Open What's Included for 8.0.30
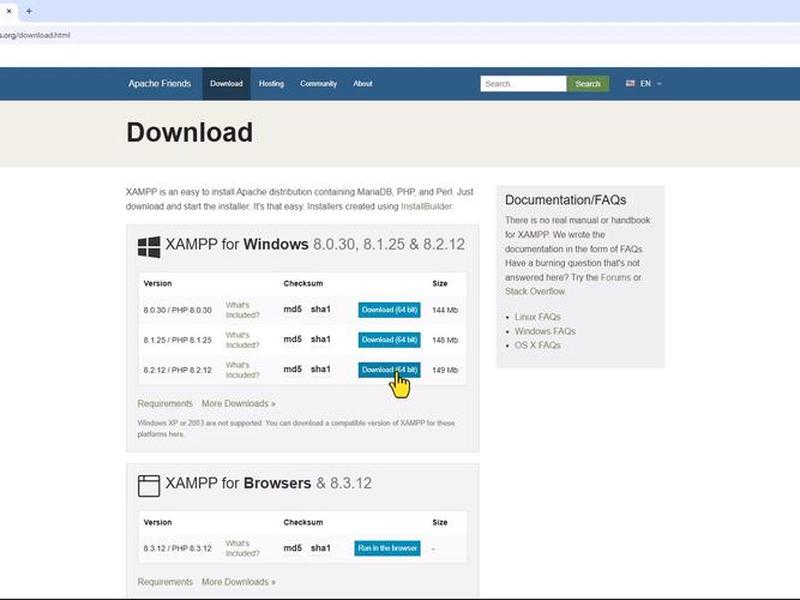Viewport: 800px width, 600px height. [242, 310]
